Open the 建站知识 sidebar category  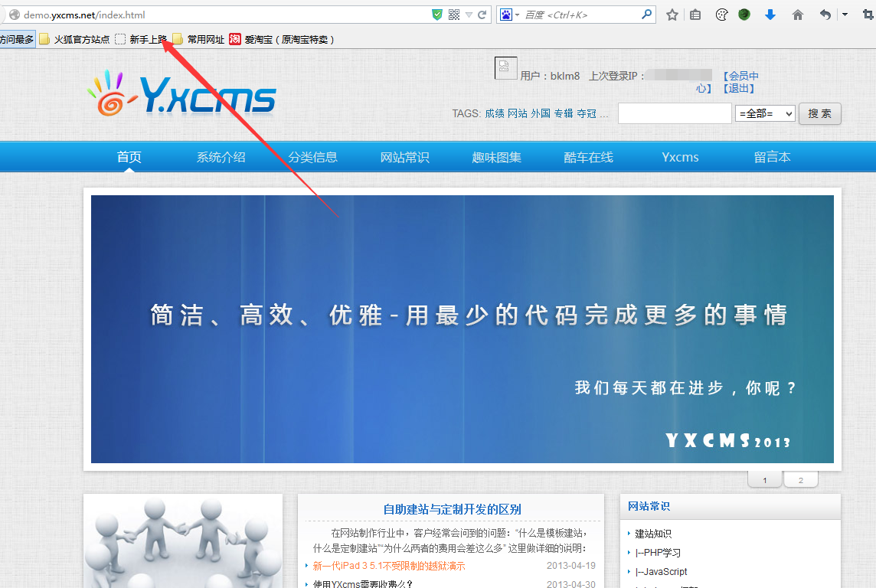tap(653, 534)
